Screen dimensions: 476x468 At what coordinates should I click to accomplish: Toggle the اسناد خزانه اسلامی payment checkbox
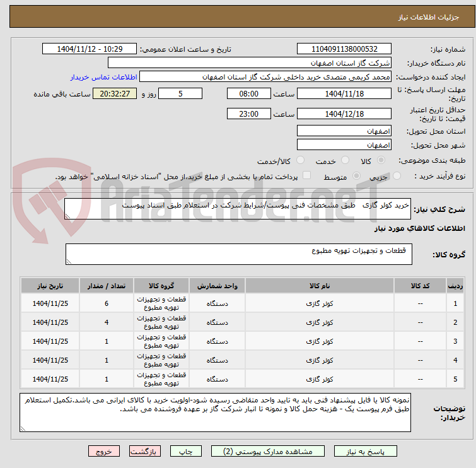[307, 175]
